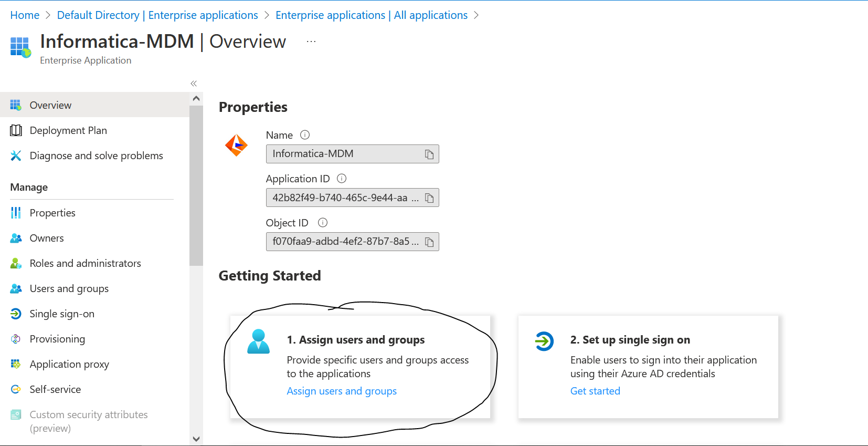The width and height of the screenshot is (868, 446).
Task: Show info tooltip for Application ID
Action: [342, 179]
